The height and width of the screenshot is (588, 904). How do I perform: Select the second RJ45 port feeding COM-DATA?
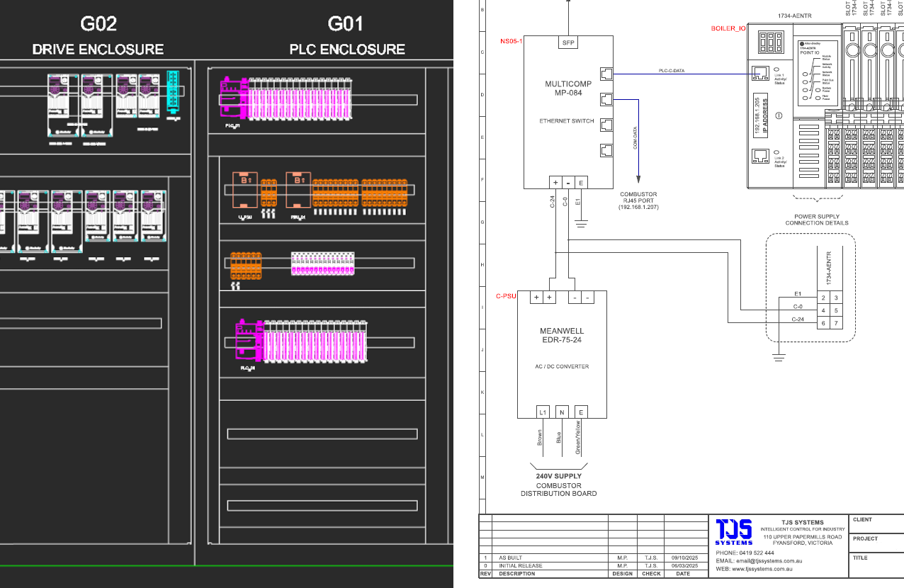pos(606,99)
